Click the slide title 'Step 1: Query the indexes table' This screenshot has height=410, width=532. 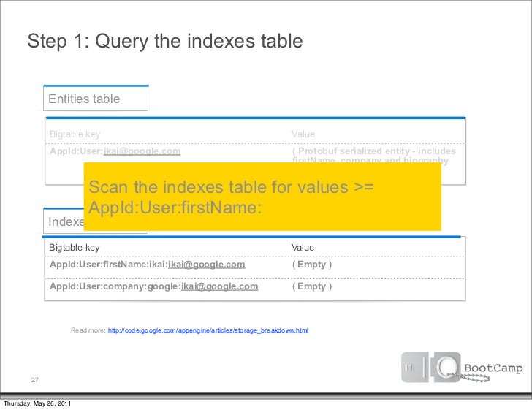tap(165, 41)
